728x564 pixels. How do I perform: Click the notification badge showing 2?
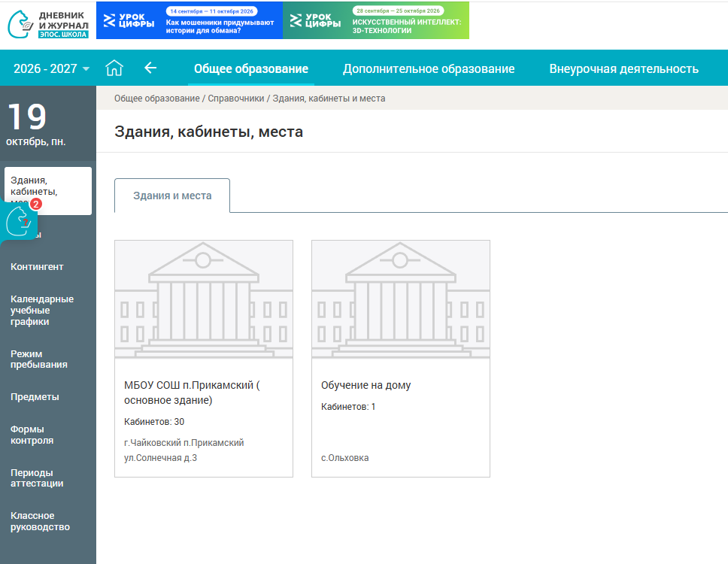click(36, 204)
